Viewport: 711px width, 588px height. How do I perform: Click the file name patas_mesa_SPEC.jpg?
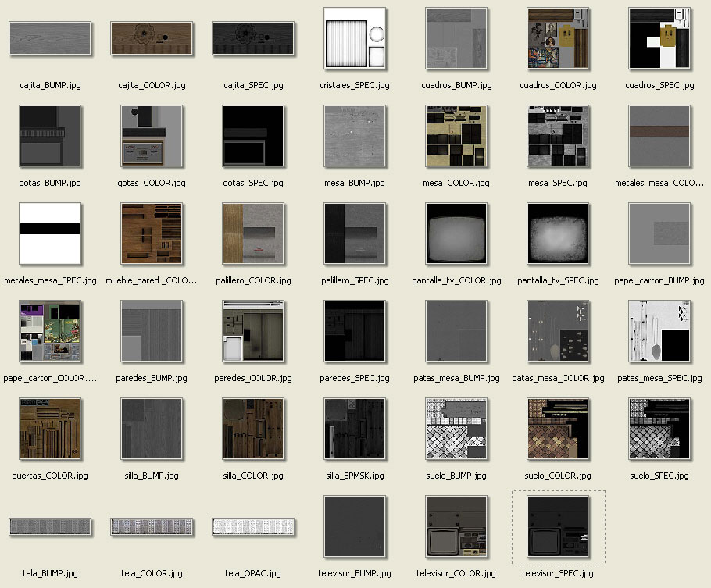pos(659,378)
